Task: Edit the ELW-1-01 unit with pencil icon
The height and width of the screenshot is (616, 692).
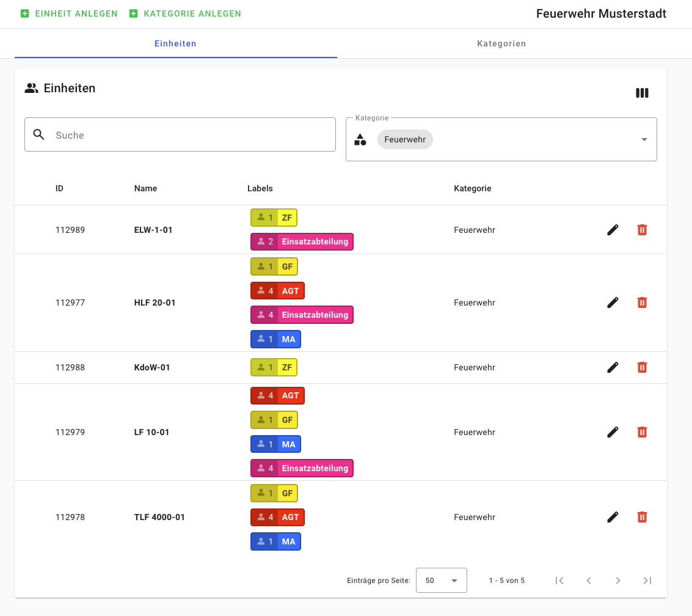Action: pos(613,230)
